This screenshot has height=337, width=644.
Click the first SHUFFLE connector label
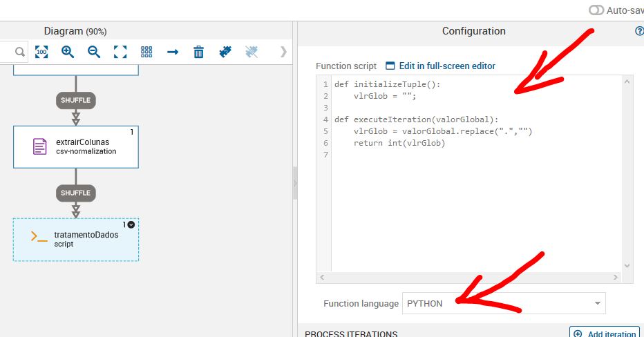(x=75, y=100)
